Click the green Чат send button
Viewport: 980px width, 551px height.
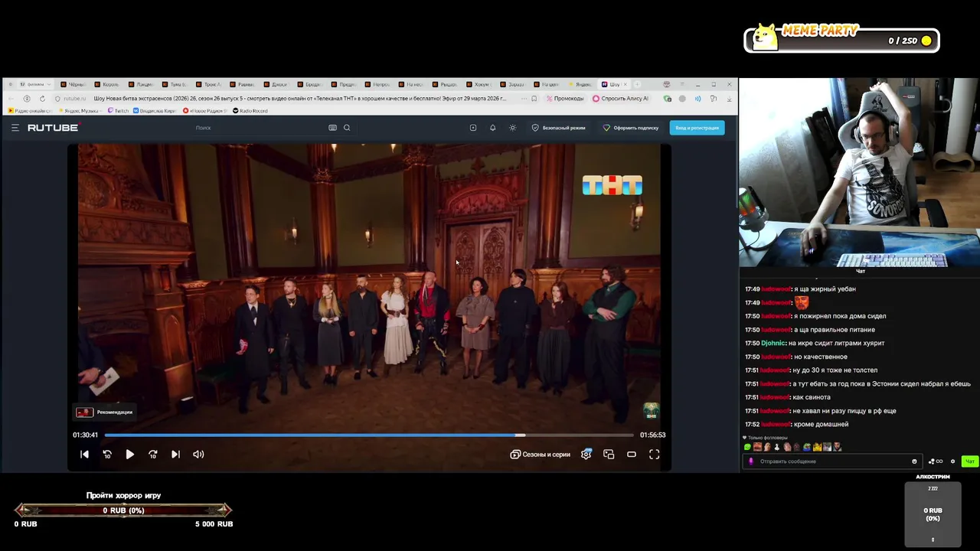tap(970, 461)
